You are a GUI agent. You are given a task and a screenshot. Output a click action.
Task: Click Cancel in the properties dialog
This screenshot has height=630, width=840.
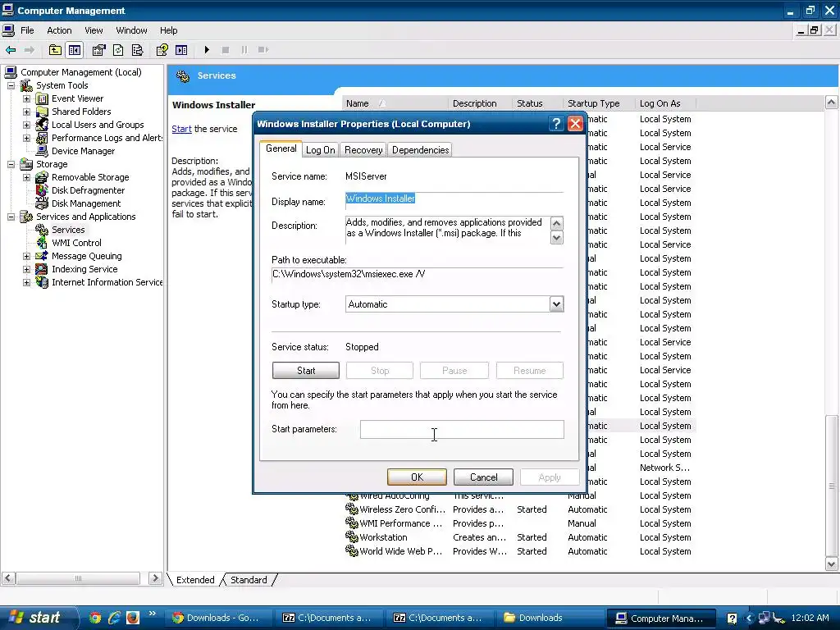[484, 477]
